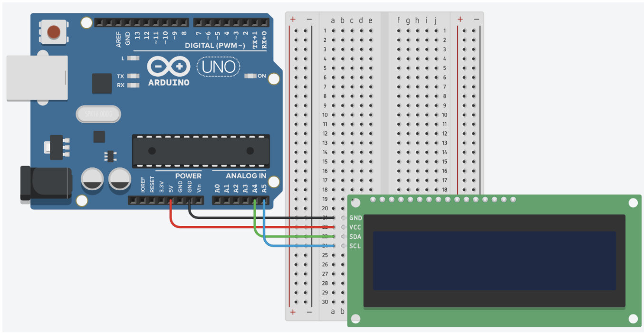This screenshot has width=644, height=333.
Task: Click the 3.3V pin on the Arduino
Action: [161, 201]
